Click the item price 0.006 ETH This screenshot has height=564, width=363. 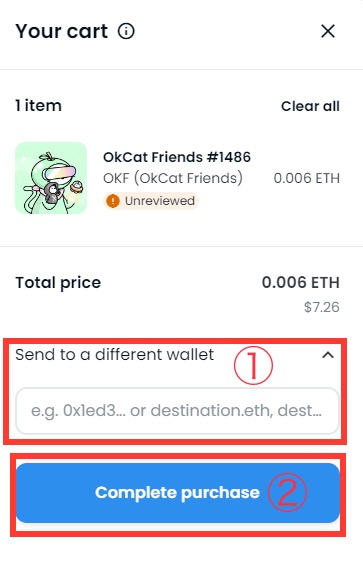(x=307, y=178)
